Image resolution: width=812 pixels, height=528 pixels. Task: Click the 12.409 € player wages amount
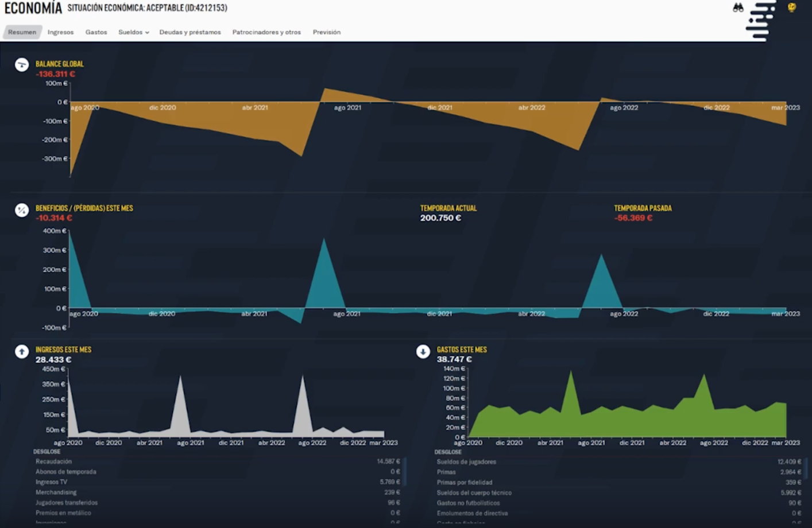(x=790, y=462)
